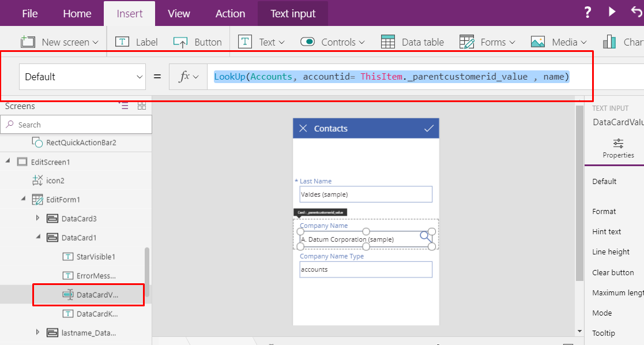The image size is (644, 345).
Task: Select EditScreen1 in the tree
Action: (x=51, y=162)
